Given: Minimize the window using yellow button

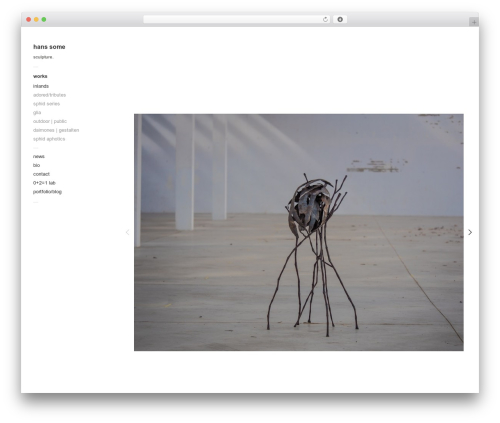Looking at the screenshot, I should coord(36,19).
